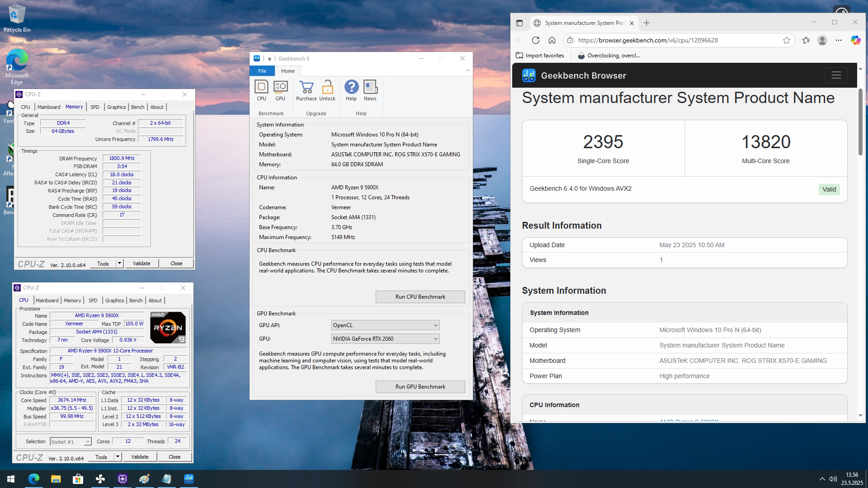Close the System manufacturer browser tab

[632, 23]
